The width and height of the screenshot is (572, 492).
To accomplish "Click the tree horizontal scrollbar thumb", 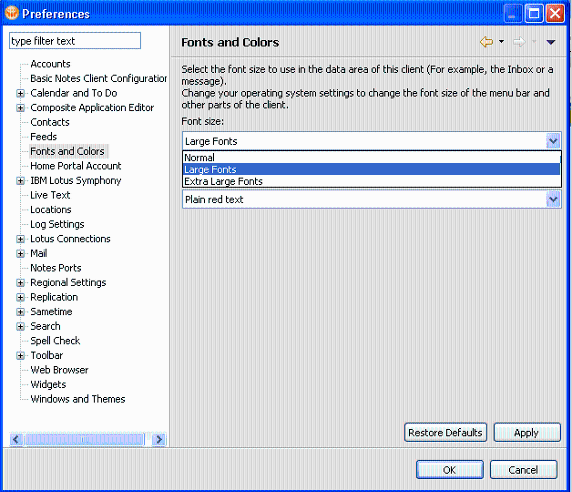I will tap(84, 439).
